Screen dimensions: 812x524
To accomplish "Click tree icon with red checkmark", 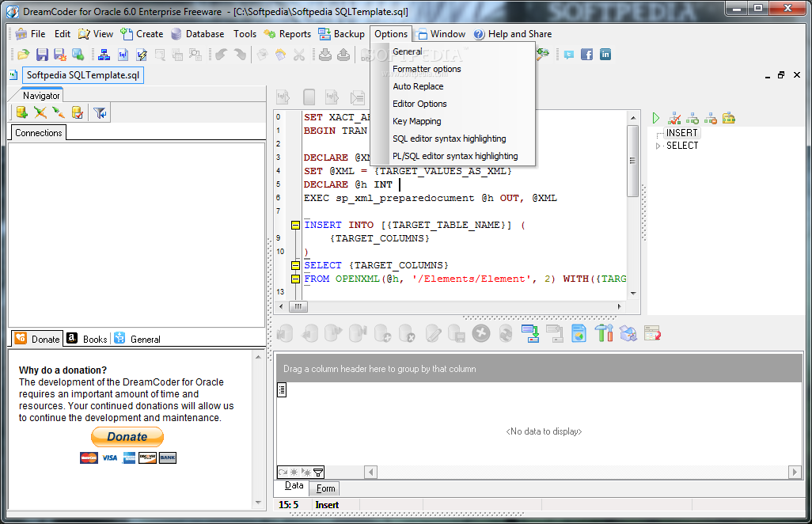I will click(x=674, y=119).
